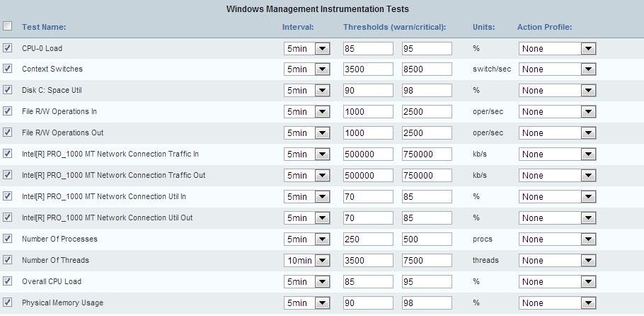Open Action Profile dropdown for Overall CPU Load
The height and width of the screenshot is (316, 644).
558,282
